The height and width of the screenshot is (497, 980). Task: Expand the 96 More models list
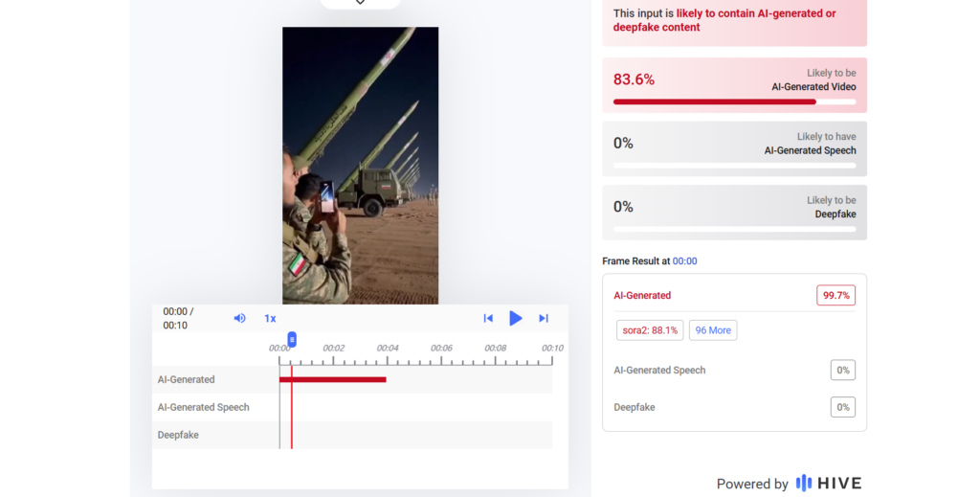(713, 330)
